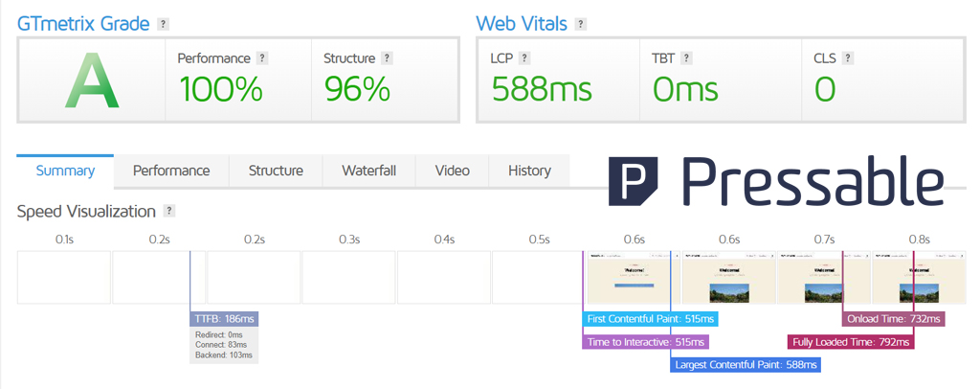Click help icon next to GTmetrix Grade

point(163,24)
